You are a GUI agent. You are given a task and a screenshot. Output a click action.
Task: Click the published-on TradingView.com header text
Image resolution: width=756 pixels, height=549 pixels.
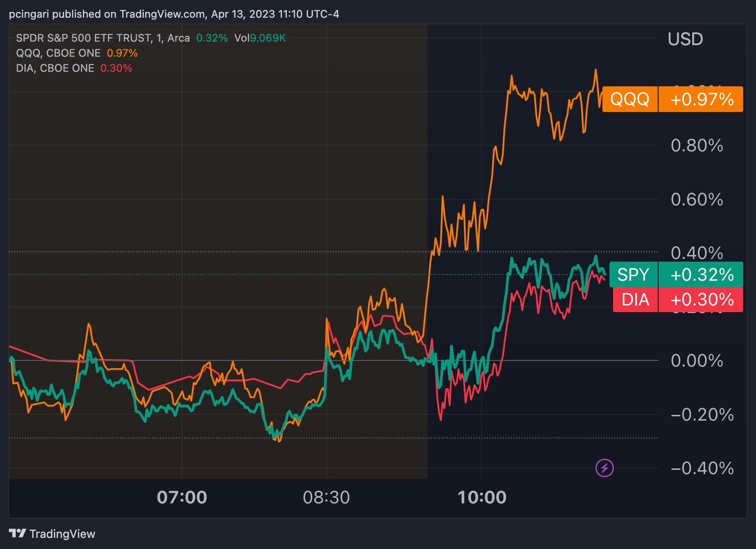(x=174, y=14)
